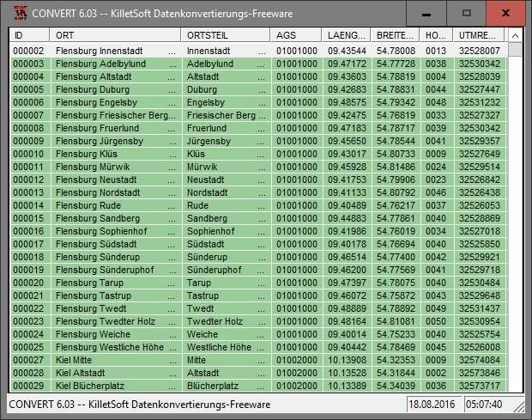Click the LAENG... column header

(347, 35)
